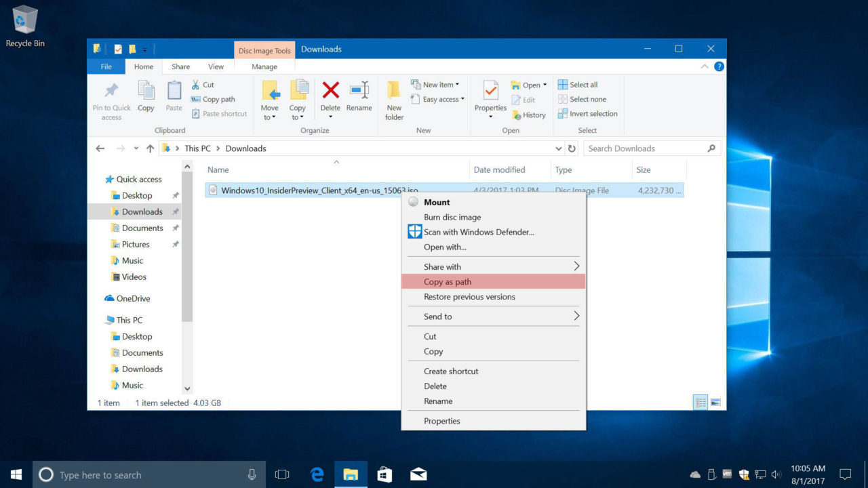Switch to details view layout icon
Viewport: 868px width, 488px height.
(701, 403)
